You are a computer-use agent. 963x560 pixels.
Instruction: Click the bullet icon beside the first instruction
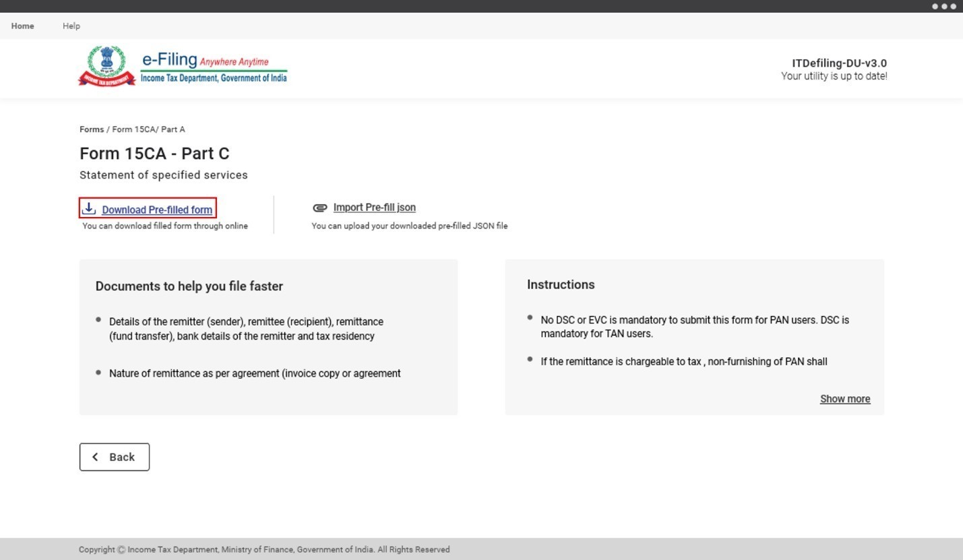(x=529, y=318)
